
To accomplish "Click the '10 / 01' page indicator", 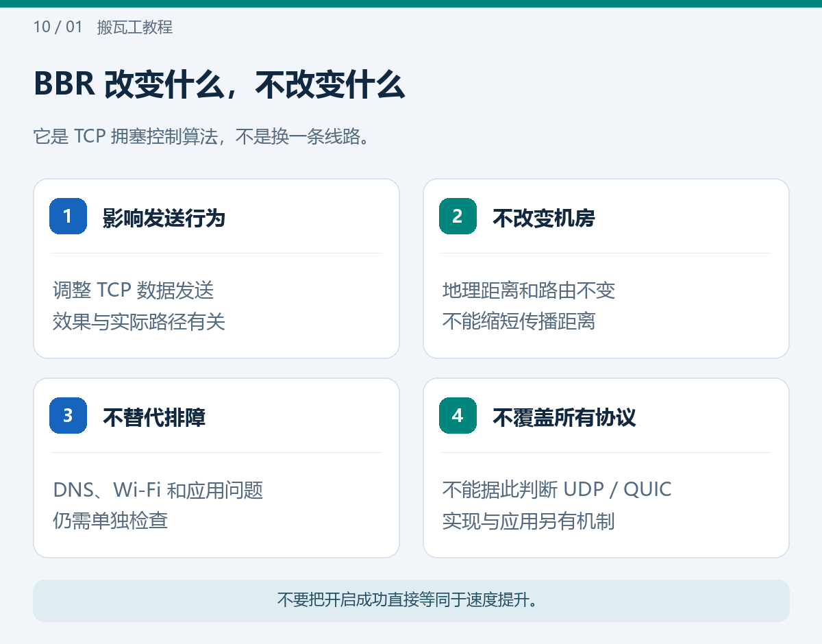I will pyautogui.click(x=58, y=27).
